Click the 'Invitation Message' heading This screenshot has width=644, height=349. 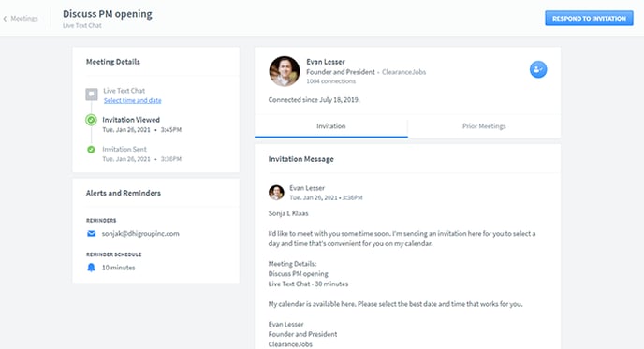(301, 159)
